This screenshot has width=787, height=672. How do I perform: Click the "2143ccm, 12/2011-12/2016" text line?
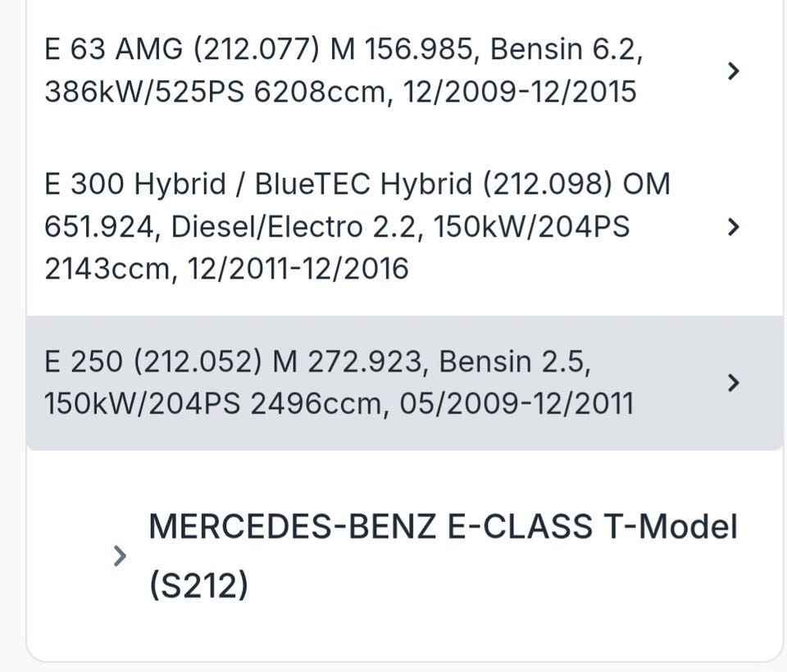click(225, 269)
